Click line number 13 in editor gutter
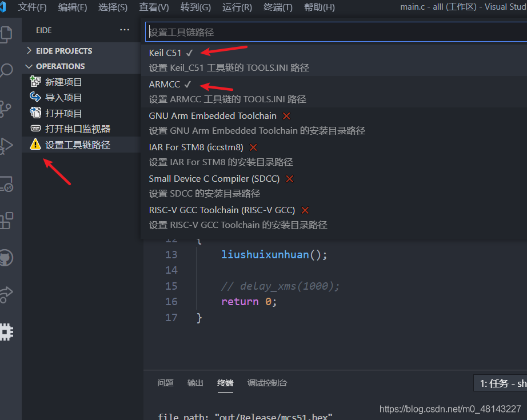This screenshot has height=420, width=527. click(x=171, y=255)
